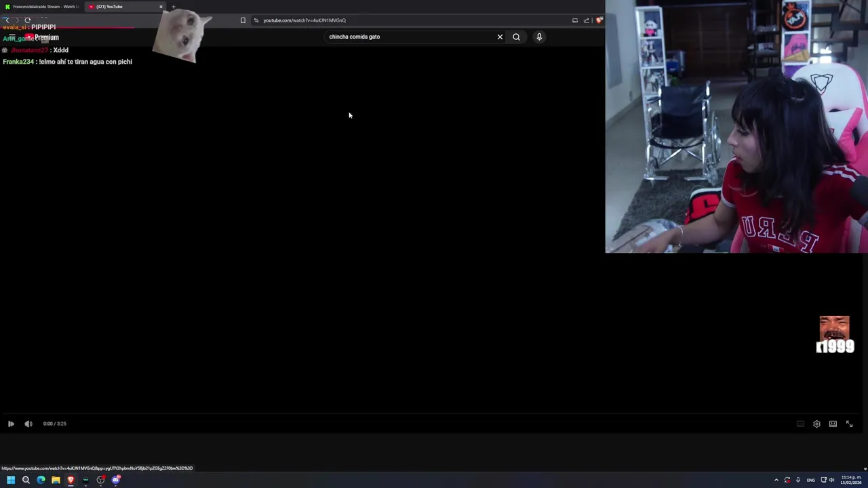Click chat message by Franka234
Viewport: 868px width, 488px height.
(67, 62)
